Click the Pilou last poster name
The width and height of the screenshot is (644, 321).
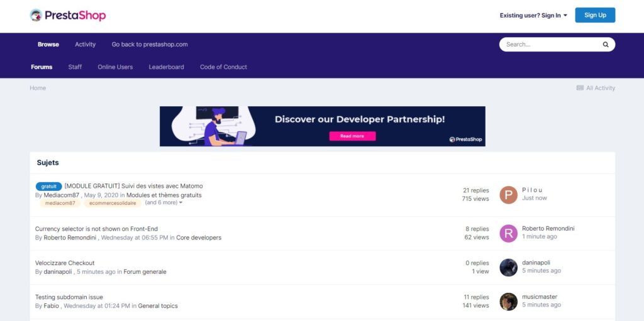(532, 190)
